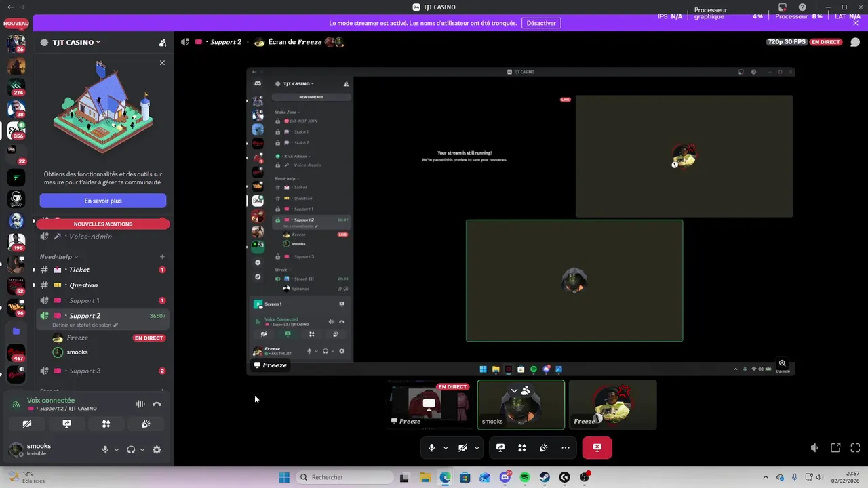Open inbox icon in title bar
Viewport: 868px width, 488px height.
[x=783, y=7]
